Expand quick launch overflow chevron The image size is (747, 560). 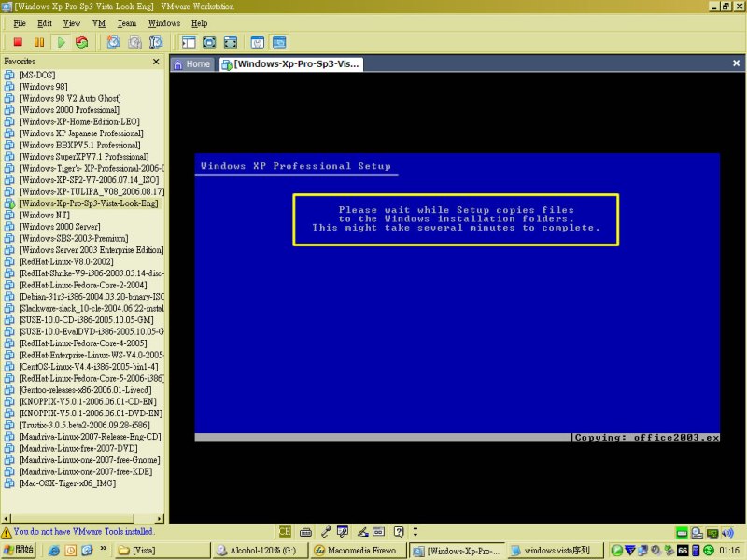104,549
